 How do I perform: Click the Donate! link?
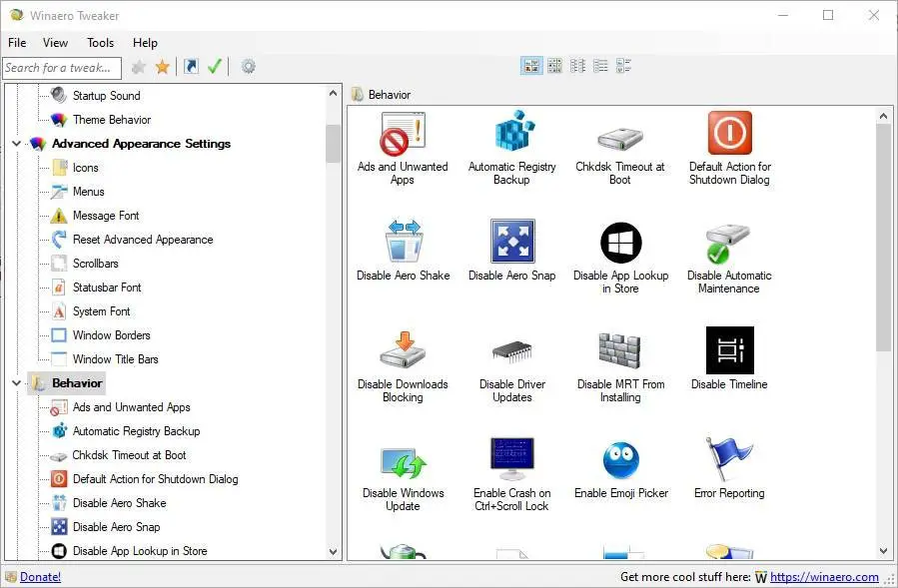[x=40, y=577]
